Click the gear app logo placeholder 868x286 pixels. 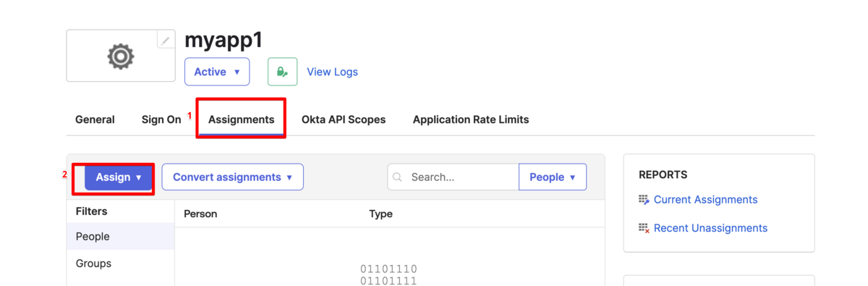[121, 56]
